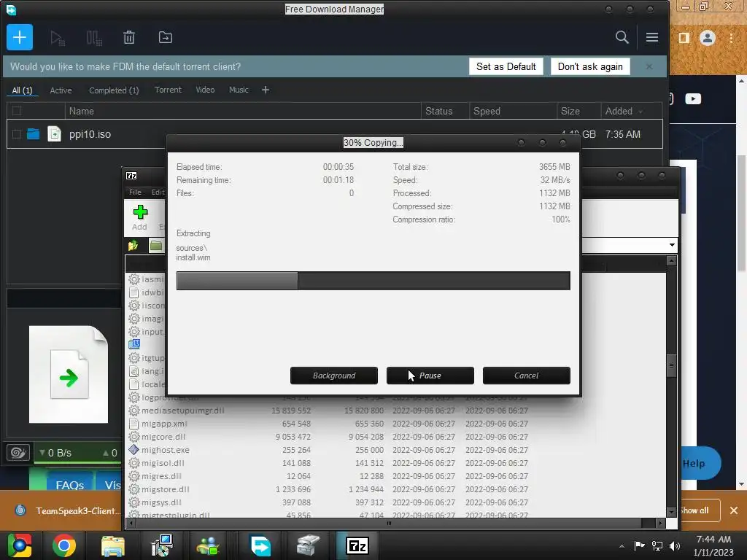The image size is (747, 560).
Task: Switch to the Music tab
Action: (x=239, y=90)
